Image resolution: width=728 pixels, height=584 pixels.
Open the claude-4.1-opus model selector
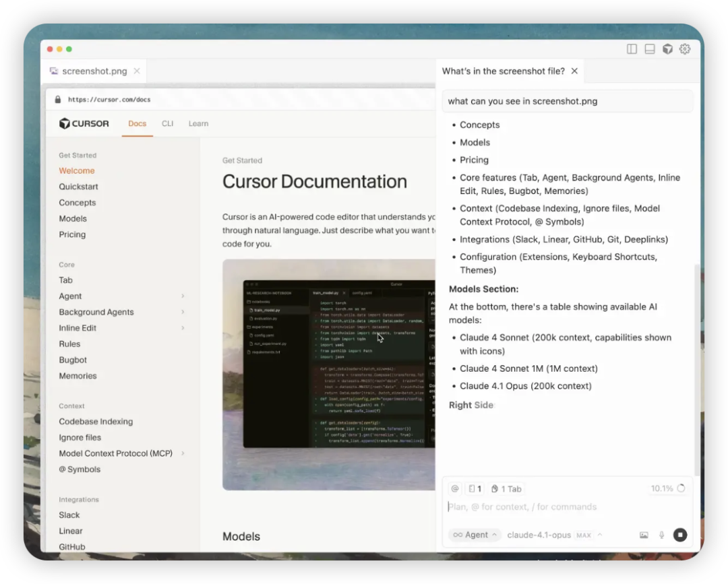tap(539, 535)
